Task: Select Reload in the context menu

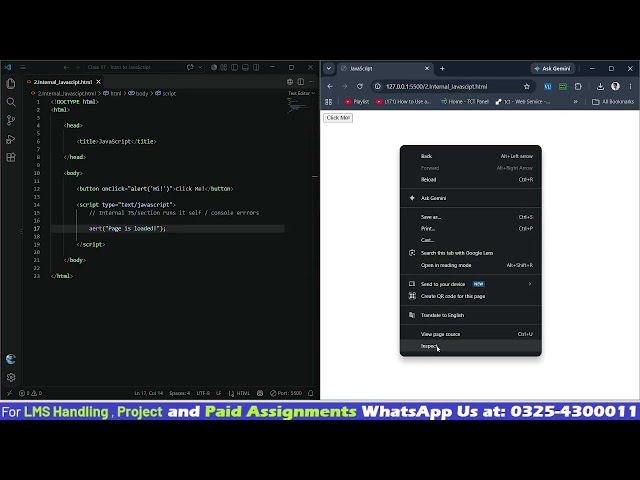Action: pos(471,180)
